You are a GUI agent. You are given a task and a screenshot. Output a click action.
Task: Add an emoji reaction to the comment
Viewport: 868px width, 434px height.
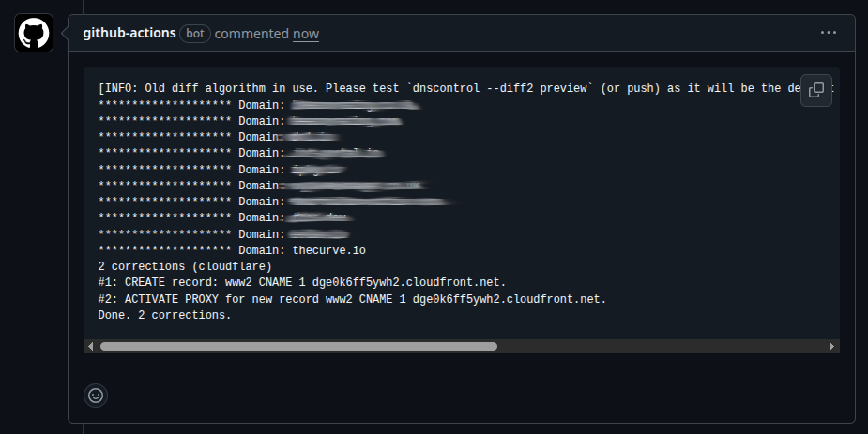pyautogui.click(x=96, y=396)
